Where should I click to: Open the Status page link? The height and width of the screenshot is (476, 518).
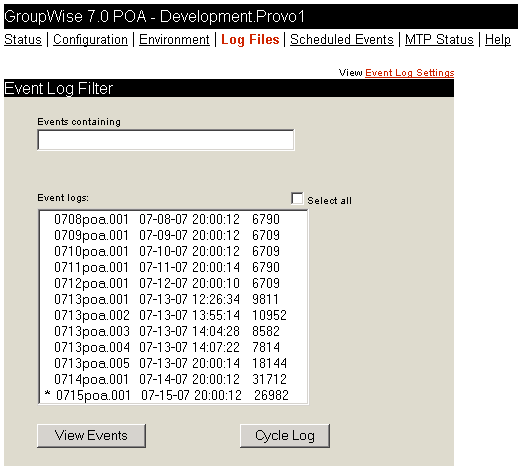pyautogui.click(x=23, y=39)
